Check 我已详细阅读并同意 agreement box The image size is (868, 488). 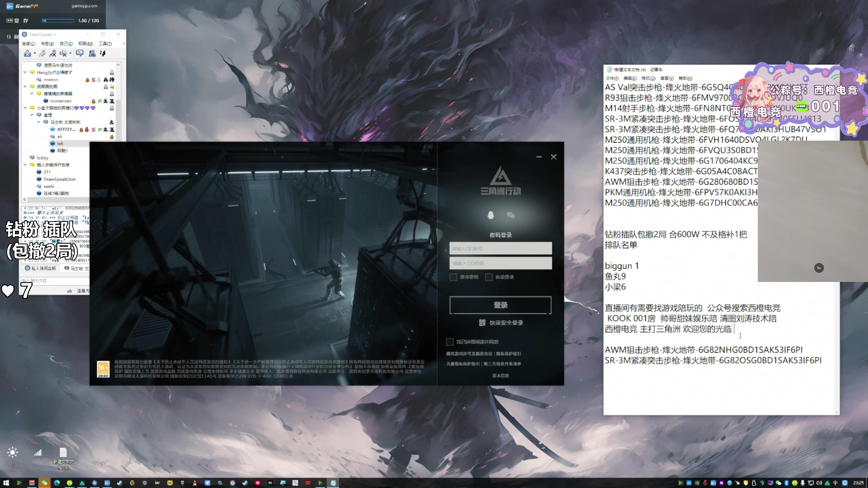[x=450, y=342]
